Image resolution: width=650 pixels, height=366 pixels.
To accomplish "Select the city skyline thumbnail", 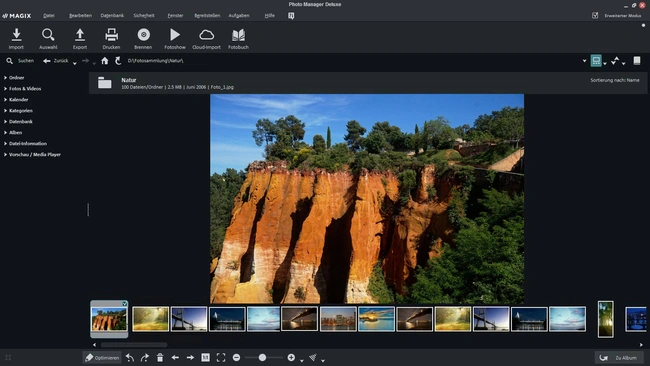I will coord(338,319).
